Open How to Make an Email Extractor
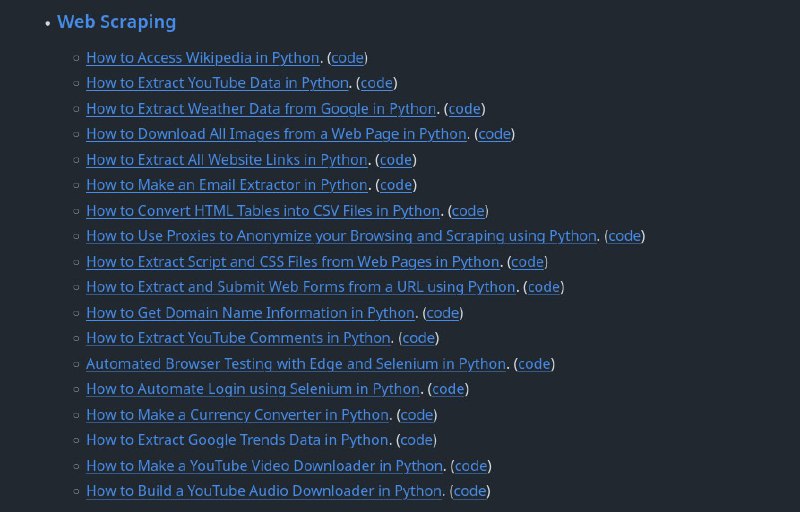Screen dimensions: 800x512 pos(227,185)
